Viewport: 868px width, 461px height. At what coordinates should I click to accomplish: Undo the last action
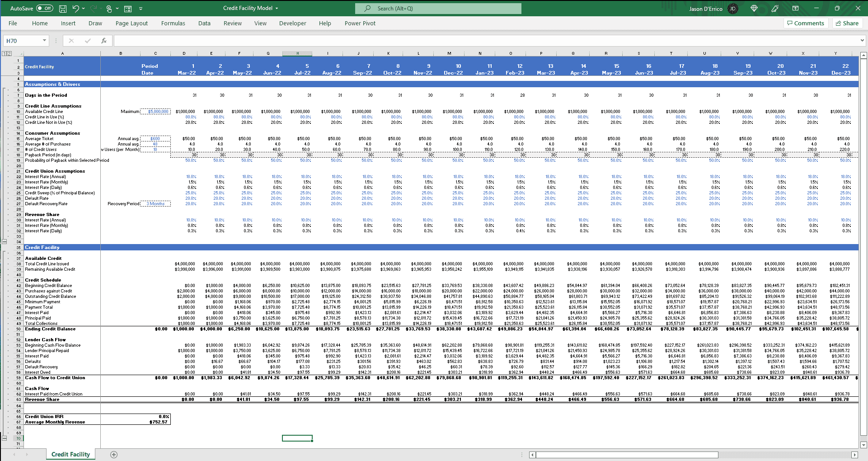(75, 8)
